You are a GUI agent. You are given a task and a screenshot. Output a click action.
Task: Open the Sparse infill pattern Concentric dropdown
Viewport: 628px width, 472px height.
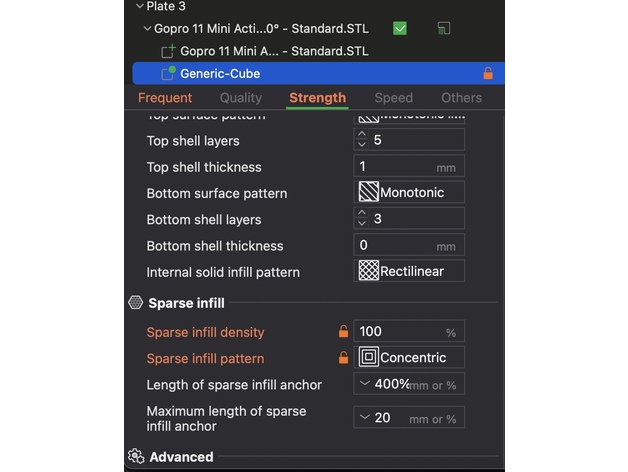coord(409,358)
